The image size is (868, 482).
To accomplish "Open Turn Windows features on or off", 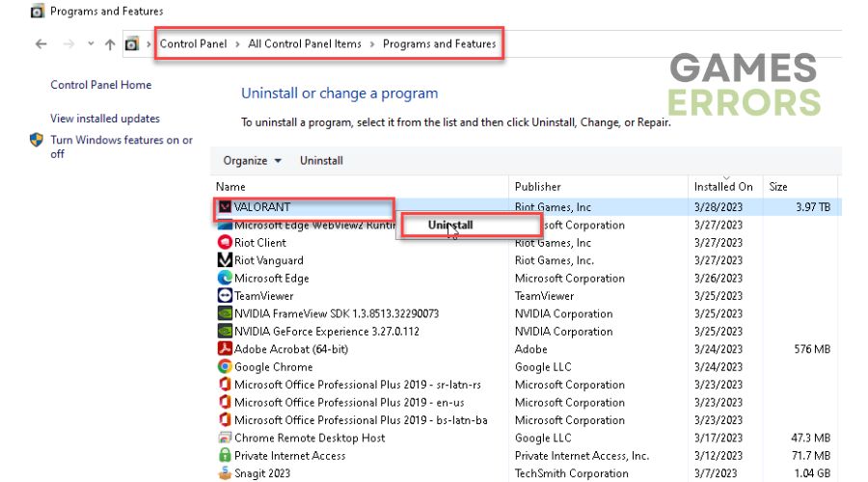I will point(122,147).
